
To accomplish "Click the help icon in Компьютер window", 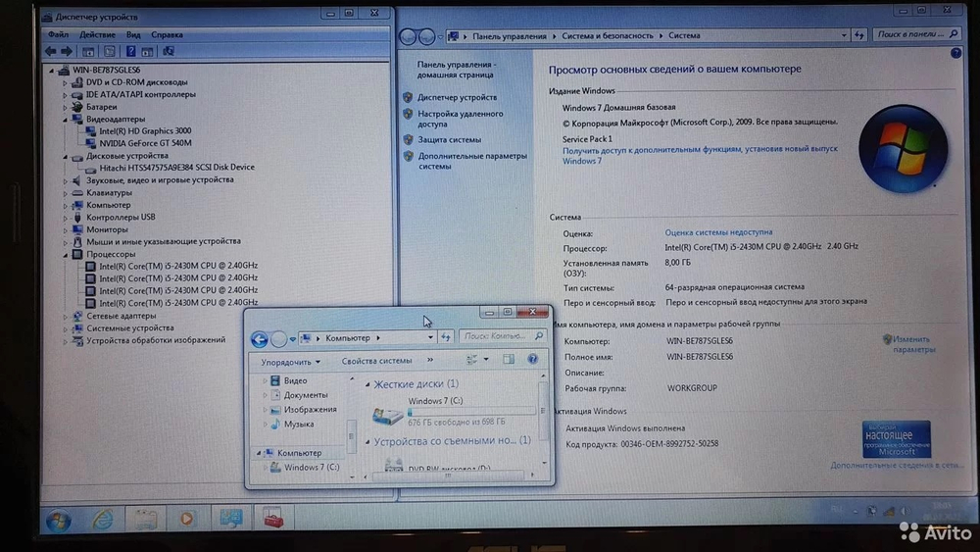I will (x=532, y=359).
